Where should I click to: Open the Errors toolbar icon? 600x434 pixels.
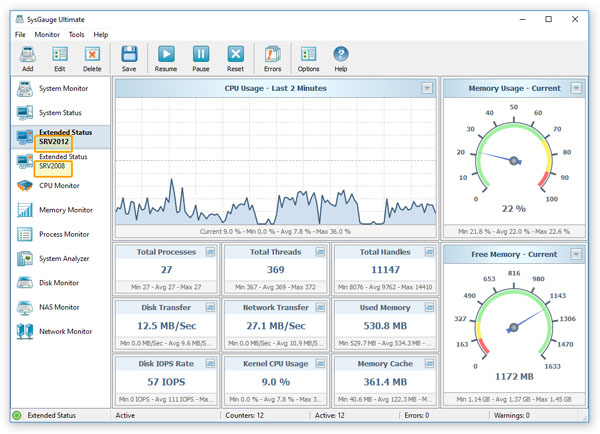pyautogui.click(x=272, y=59)
